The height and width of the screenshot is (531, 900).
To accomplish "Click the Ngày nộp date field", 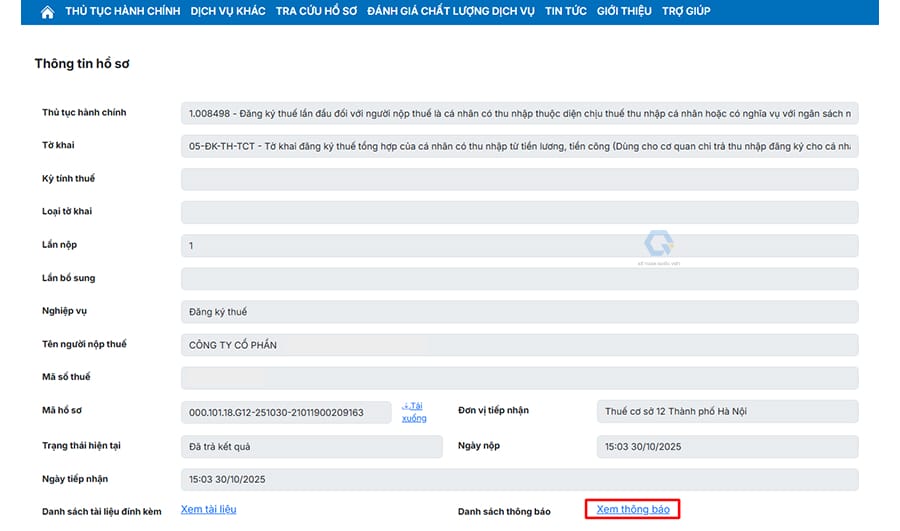I will (727, 446).
